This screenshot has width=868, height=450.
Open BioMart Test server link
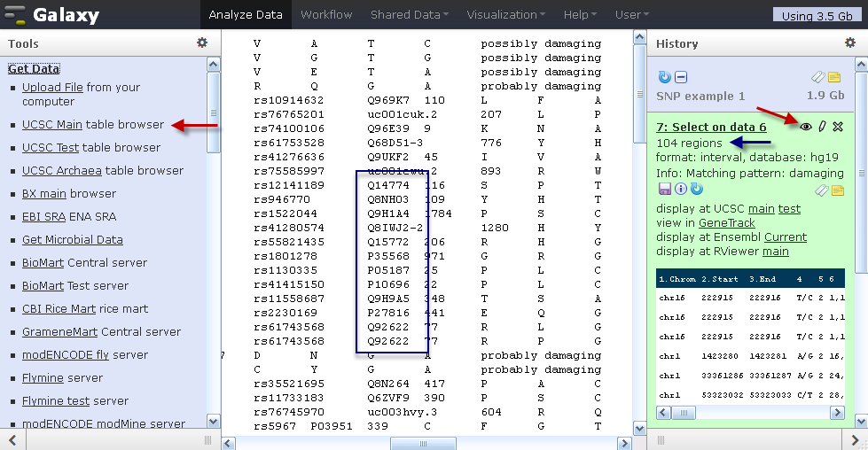tap(43, 286)
